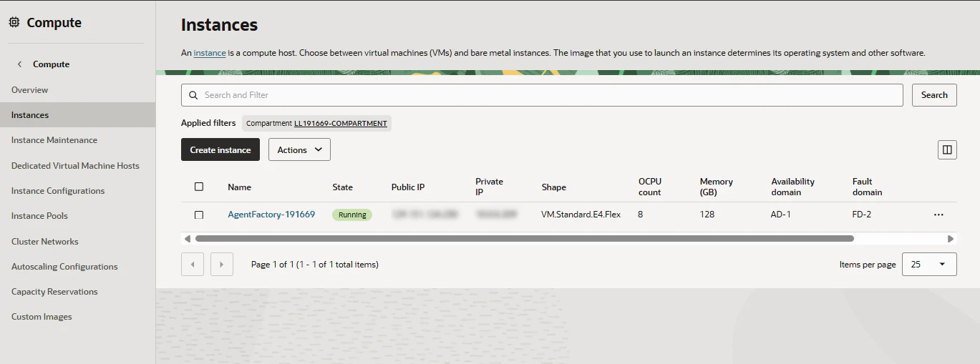Click the Running status badge

(x=352, y=215)
